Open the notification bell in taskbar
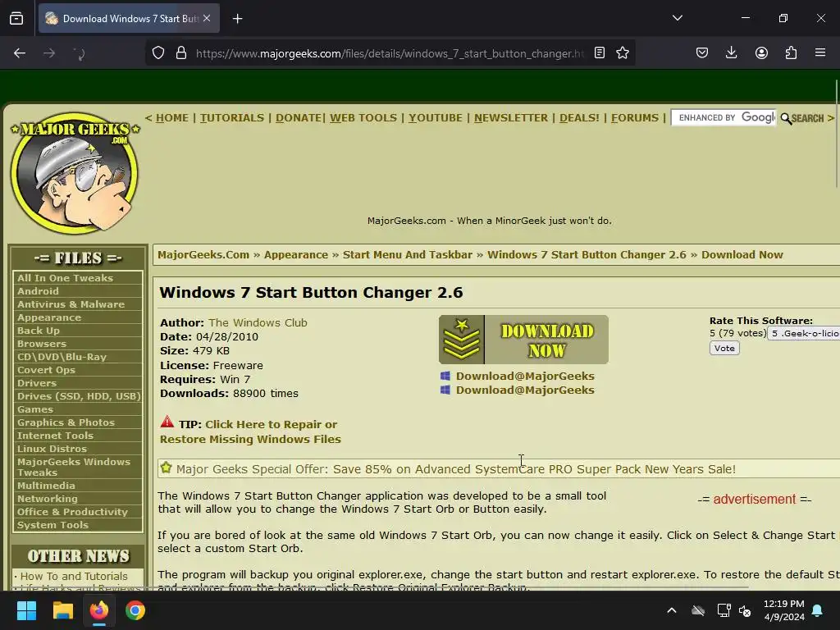The width and height of the screenshot is (840, 630). pos(818,610)
